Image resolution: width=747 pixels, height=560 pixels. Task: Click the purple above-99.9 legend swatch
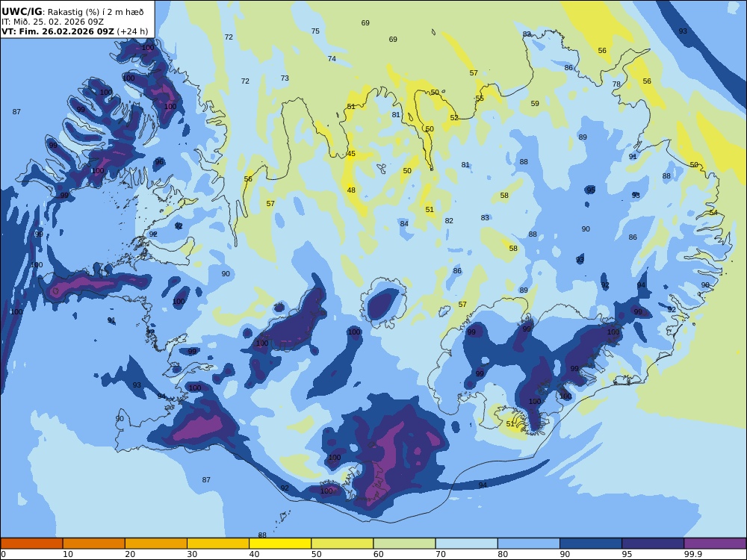click(715, 544)
